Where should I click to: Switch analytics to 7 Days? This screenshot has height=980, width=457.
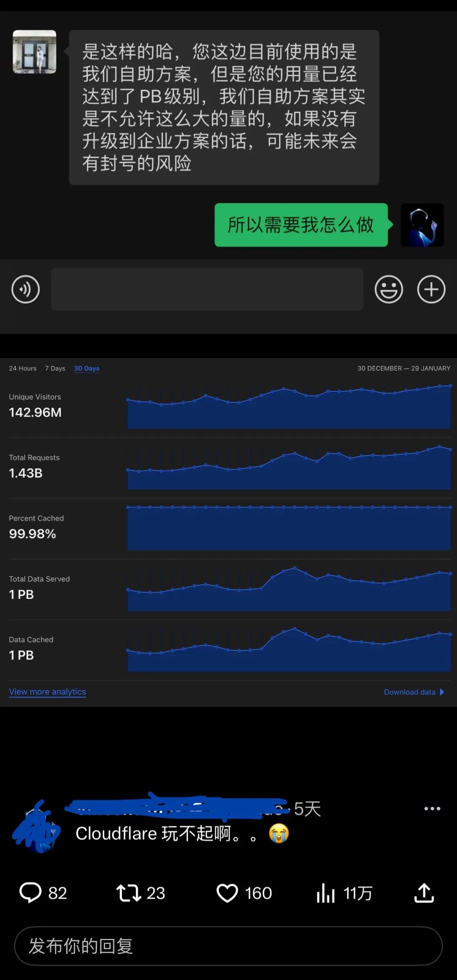pyautogui.click(x=55, y=368)
